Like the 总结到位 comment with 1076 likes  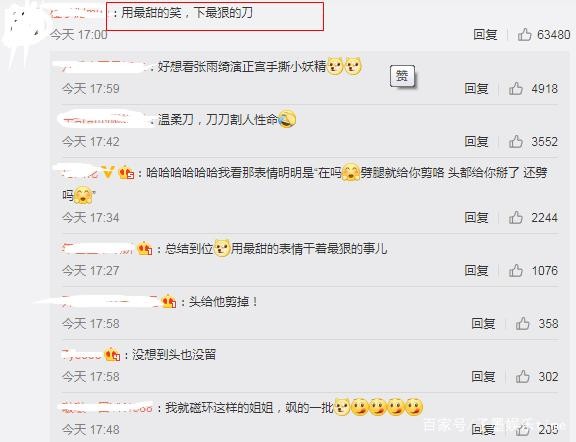(x=516, y=270)
